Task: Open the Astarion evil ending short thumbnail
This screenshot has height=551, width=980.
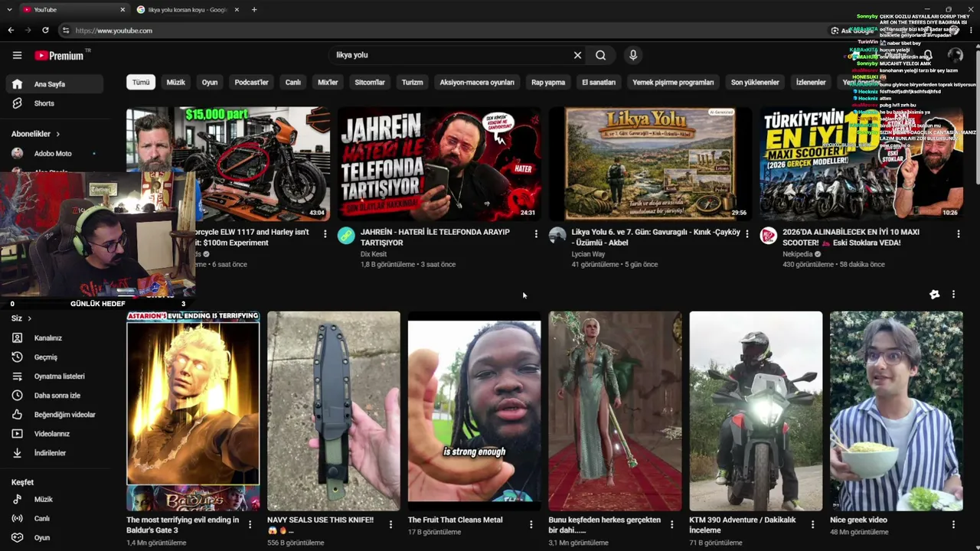Action: click(x=193, y=411)
